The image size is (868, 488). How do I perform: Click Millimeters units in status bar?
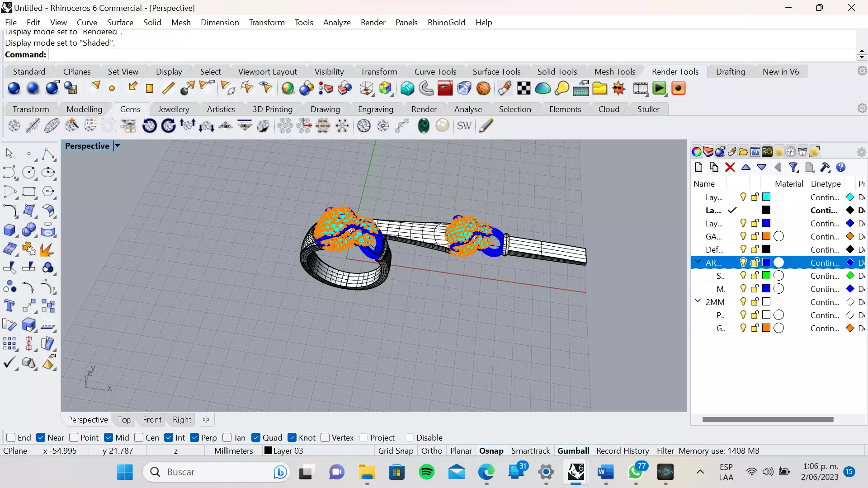pyautogui.click(x=233, y=450)
